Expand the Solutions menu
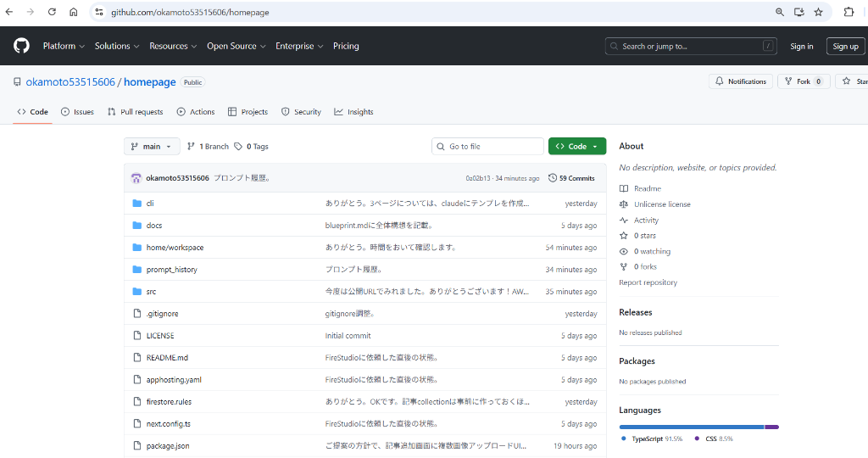This screenshot has height=458, width=868. (117, 46)
